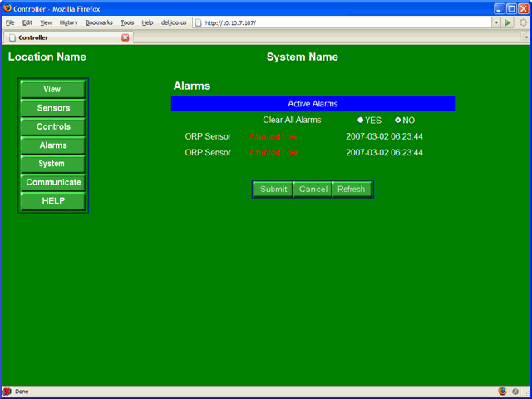532x399 pixels.
Task: Click the Firefox icon in status bar
Action: (x=502, y=392)
